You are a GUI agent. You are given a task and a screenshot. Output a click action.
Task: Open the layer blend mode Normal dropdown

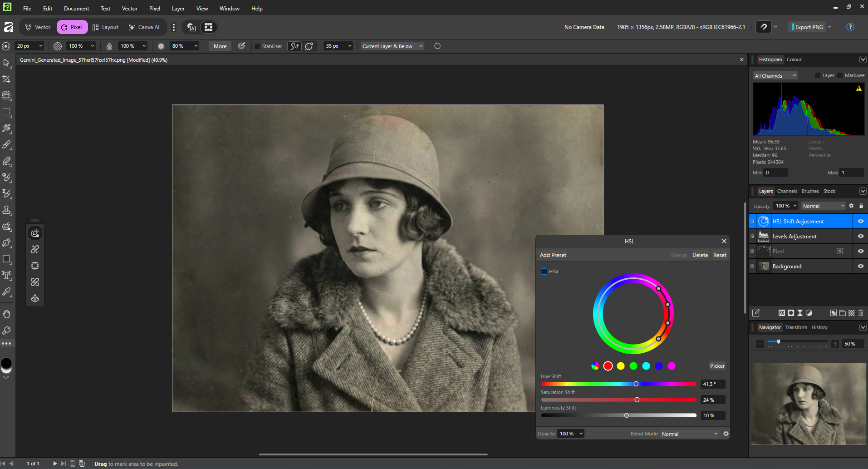[823, 206]
